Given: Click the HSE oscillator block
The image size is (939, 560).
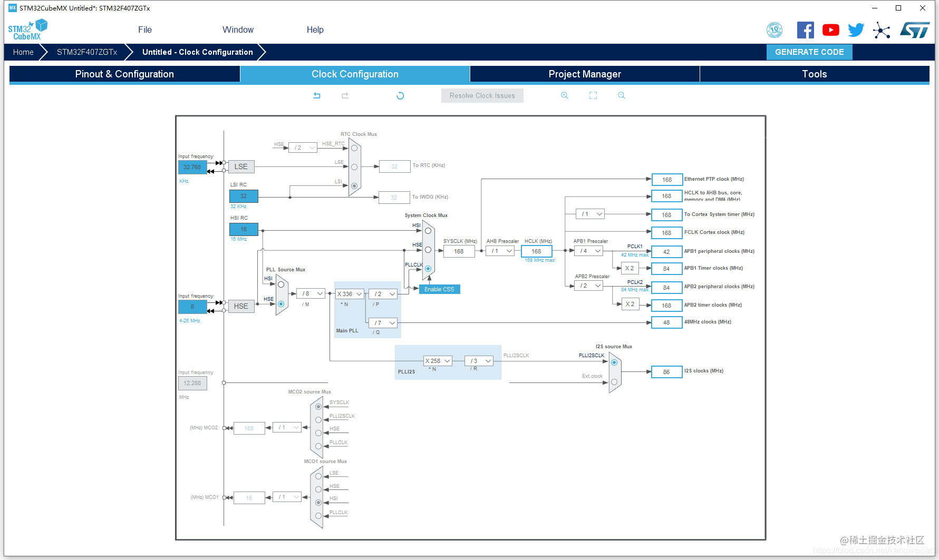Looking at the screenshot, I should pos(241,306).
